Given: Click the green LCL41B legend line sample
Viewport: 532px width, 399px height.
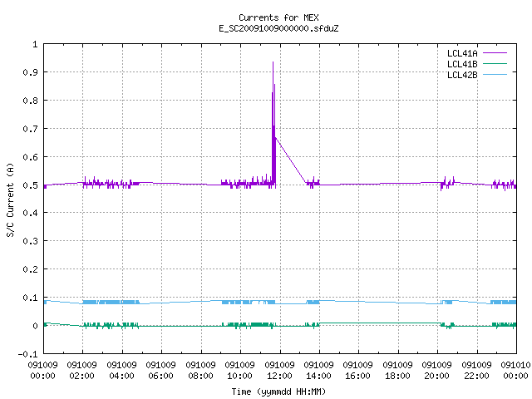Looking at the screenshot, I should (x=495, y=63).
